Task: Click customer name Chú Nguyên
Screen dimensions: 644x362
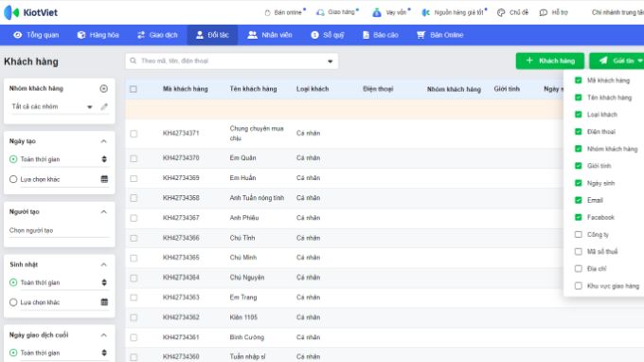Action: coord(247,278)
